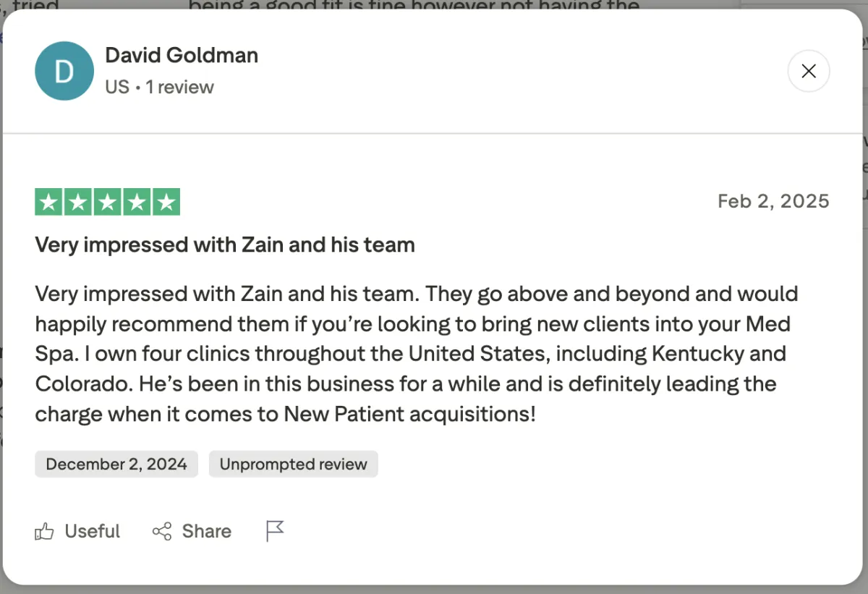This screenshot has width=868, height=594.
Task: Click the share network icon
Action: coord(162,532)
